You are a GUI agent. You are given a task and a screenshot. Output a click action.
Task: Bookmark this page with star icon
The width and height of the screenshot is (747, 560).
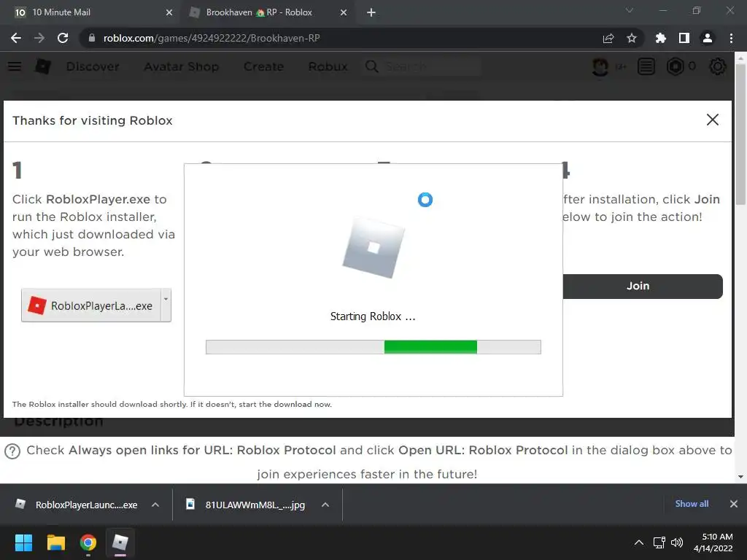[632, 38]
